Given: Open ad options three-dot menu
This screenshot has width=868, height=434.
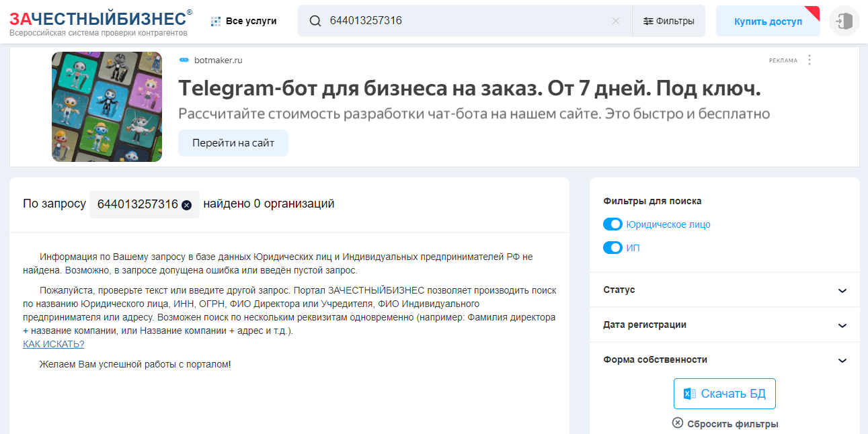Looking at the screenshot, I should 810,60.
